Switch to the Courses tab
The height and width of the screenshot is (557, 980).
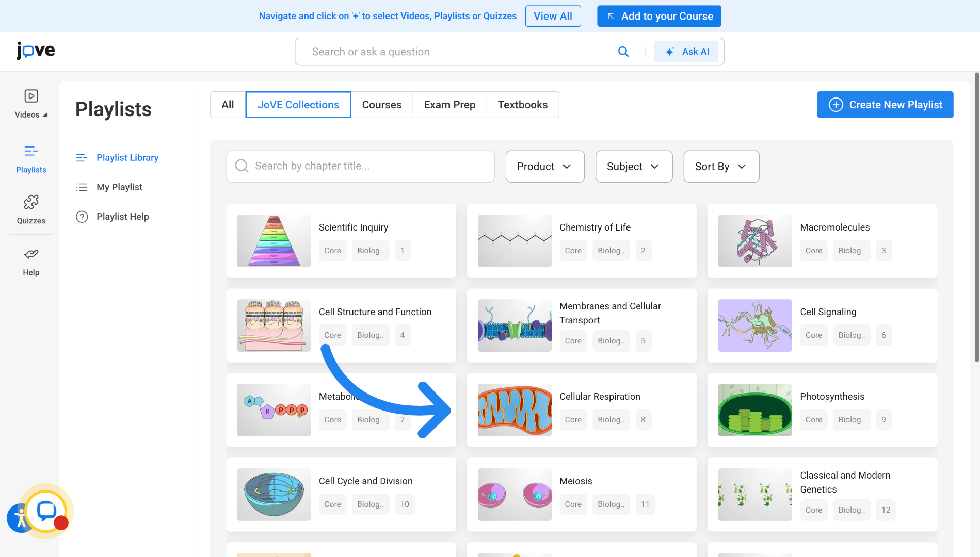coord(382,105)
